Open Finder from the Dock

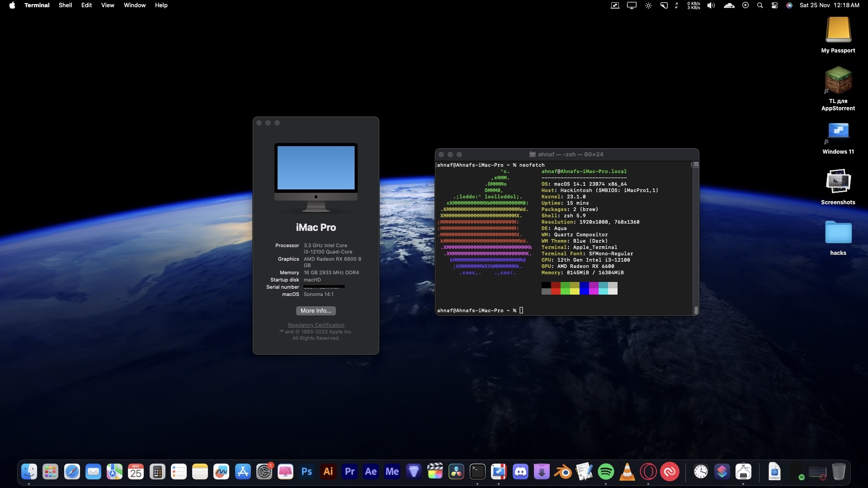[x=29, y=472]
